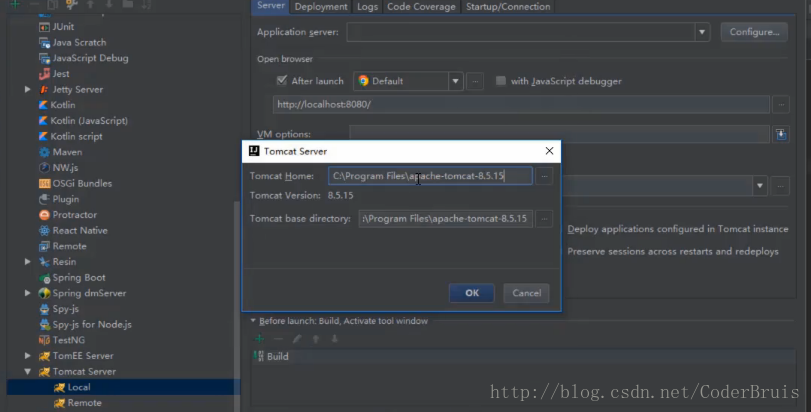Click 'Preserve sessions across restarts and redeploys' label
811x412 pixels.
tap(673, 251)
